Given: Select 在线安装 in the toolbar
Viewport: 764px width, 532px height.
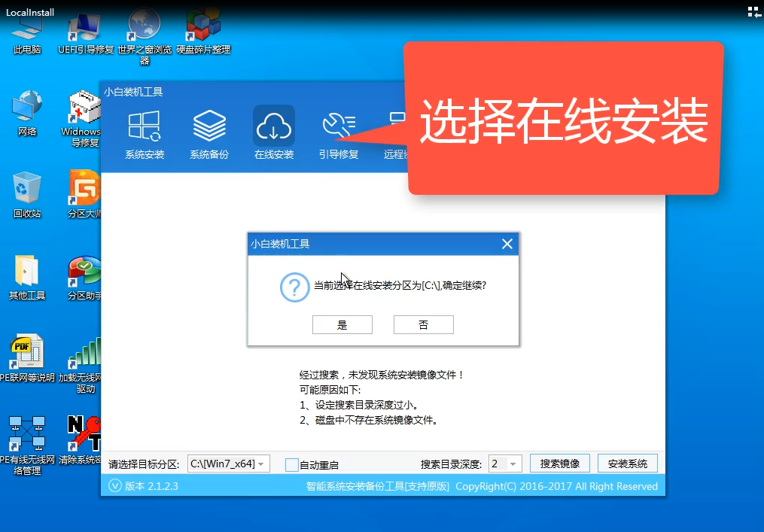Looking at the screenshot, I should (273, 132).
